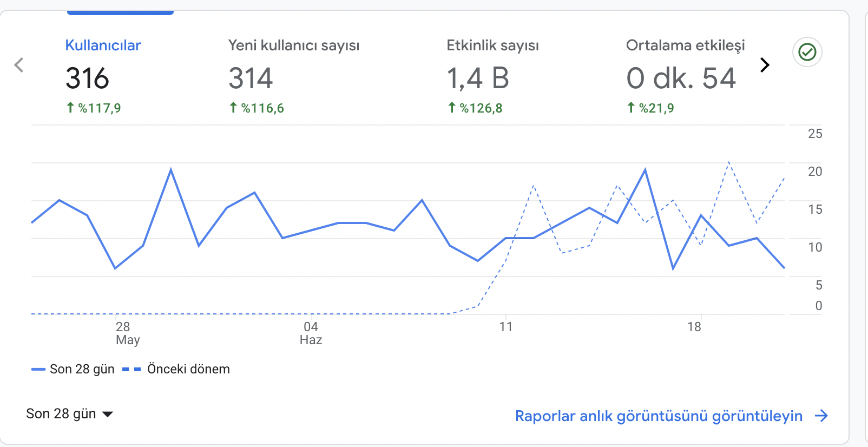The height and width of the screenshot is (447, 868).
Task: Click the chart peak near 28 May
Action: tap(171, 169)
